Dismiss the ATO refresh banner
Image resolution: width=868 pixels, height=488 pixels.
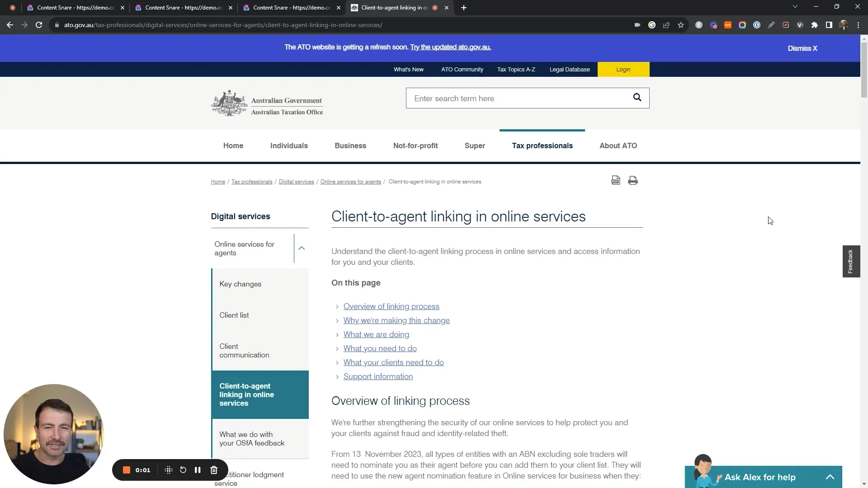[802, 48]
